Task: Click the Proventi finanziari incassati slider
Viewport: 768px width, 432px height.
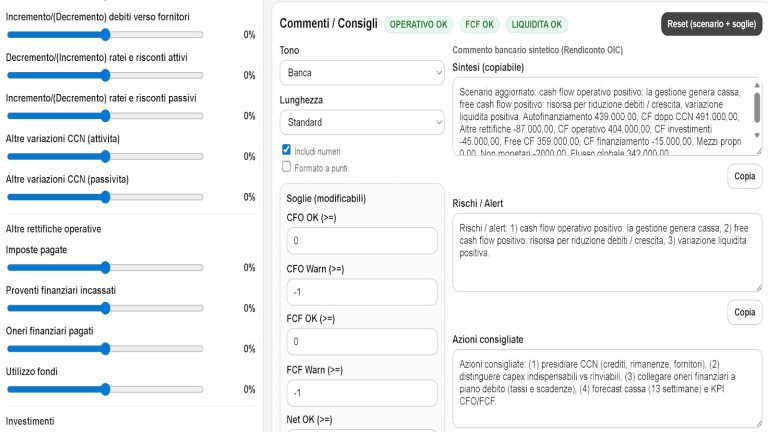Action: point(105,308)
